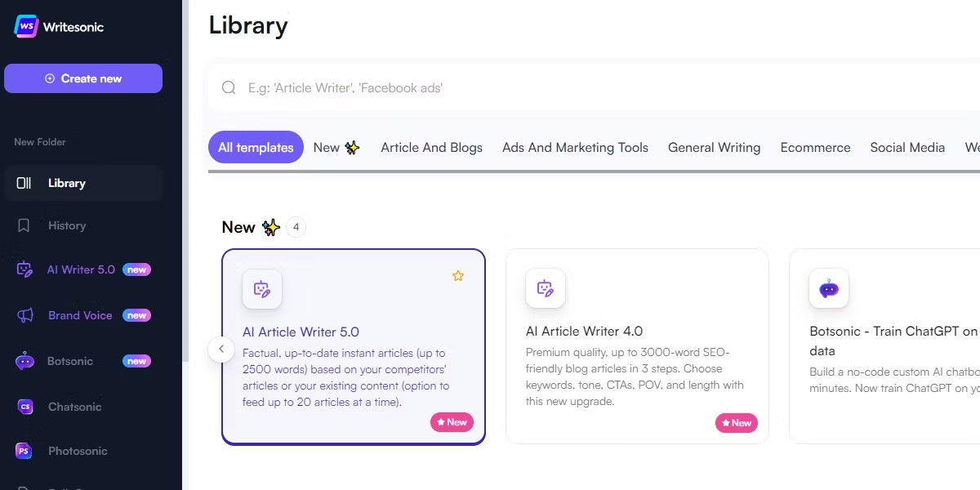
Task: Open the AI Article Writer 4.0 card
Action: coord(637,346)
